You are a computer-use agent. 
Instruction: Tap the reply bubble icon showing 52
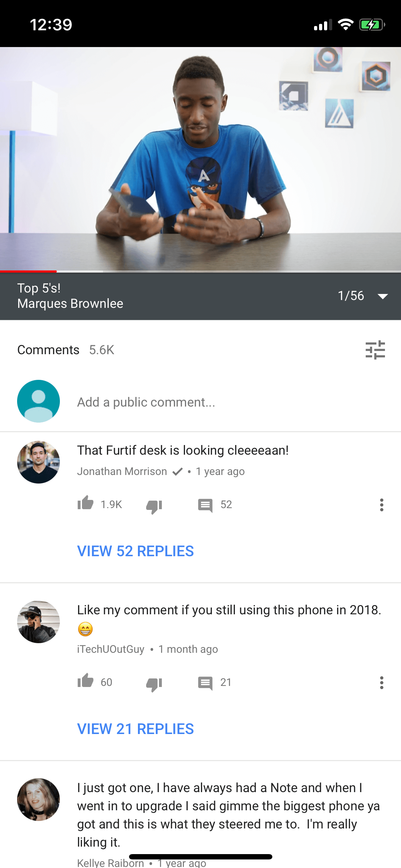[x=205, y=505]
